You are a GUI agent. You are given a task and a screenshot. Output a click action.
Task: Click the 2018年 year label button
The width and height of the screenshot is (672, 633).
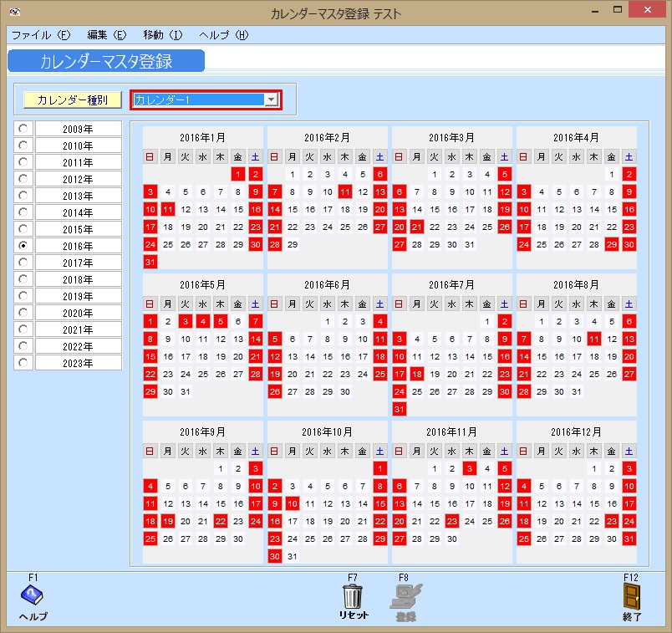(78, 279)
